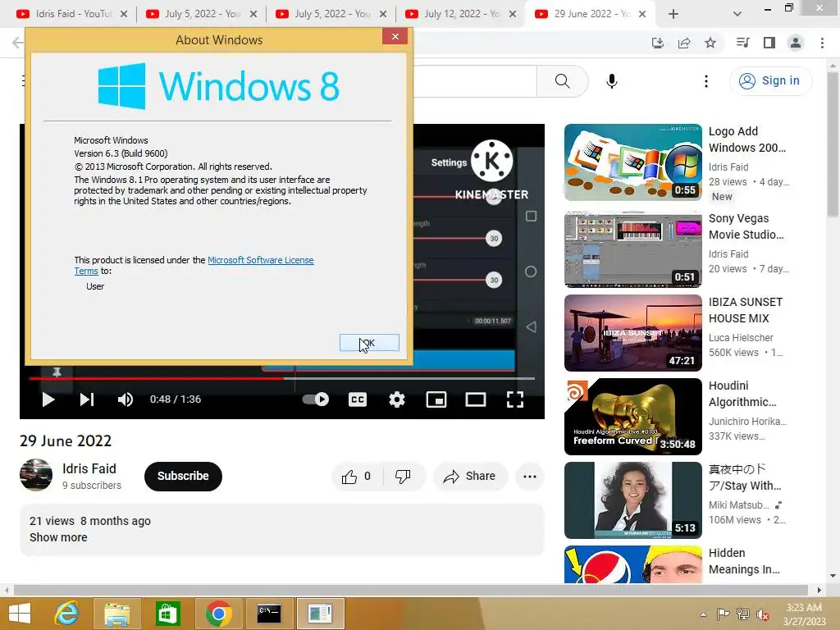The width and height of the screenshot is (840, 630).
Task: Sign in to YouTube
Action: click(770, 81)
